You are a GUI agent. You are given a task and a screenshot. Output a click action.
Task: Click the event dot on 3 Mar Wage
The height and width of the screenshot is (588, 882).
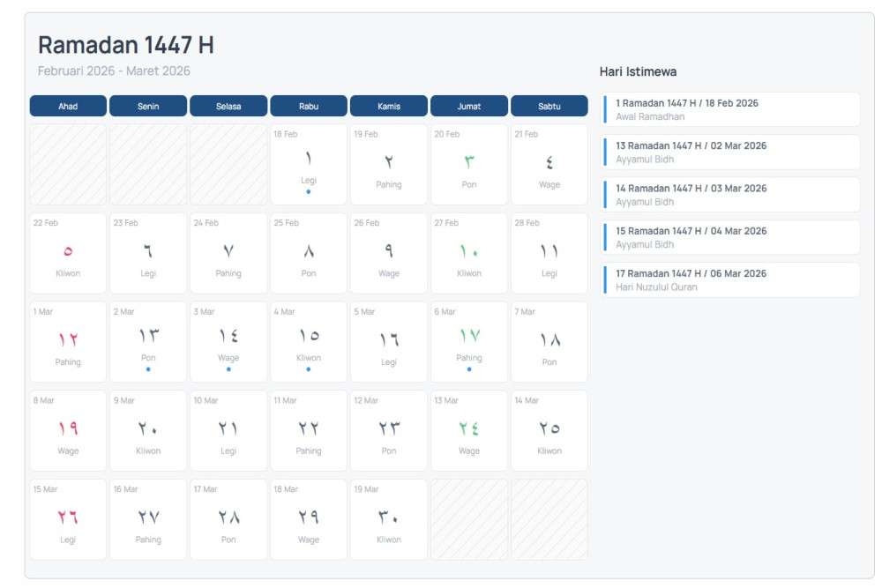coord(228,369)
